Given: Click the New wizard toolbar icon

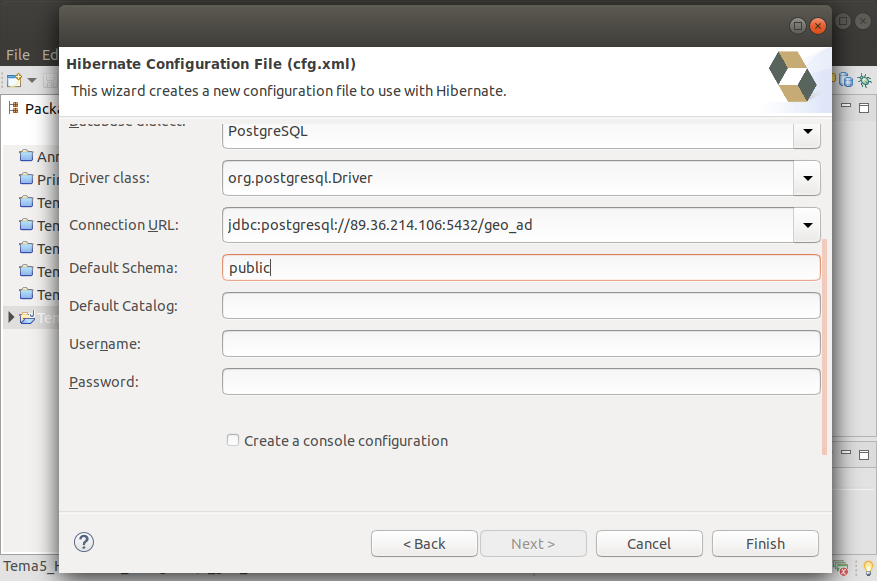Looking at the screenshot, I should [x=15, y=81].
